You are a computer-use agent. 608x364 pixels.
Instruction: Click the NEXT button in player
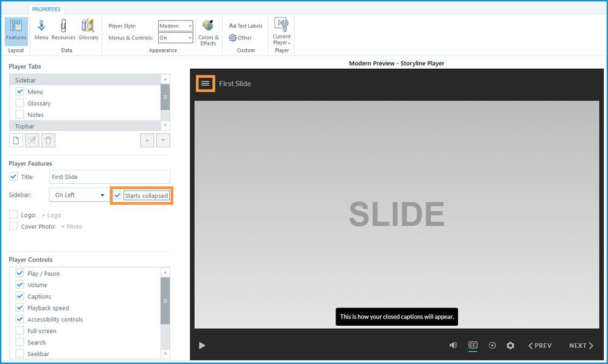pyautogui.click(x=581, y=346)
